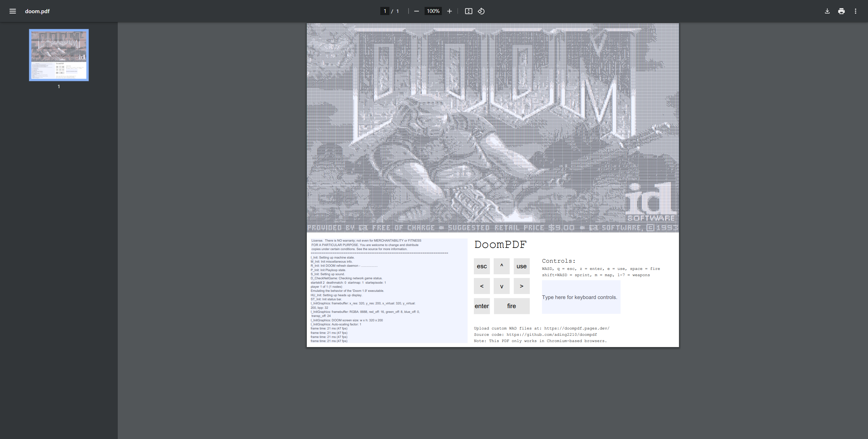This screenshot has width=868, height=439.
Task: Click the 100% zoom level field
Action: pyautogui.click(x=433, y=11)
